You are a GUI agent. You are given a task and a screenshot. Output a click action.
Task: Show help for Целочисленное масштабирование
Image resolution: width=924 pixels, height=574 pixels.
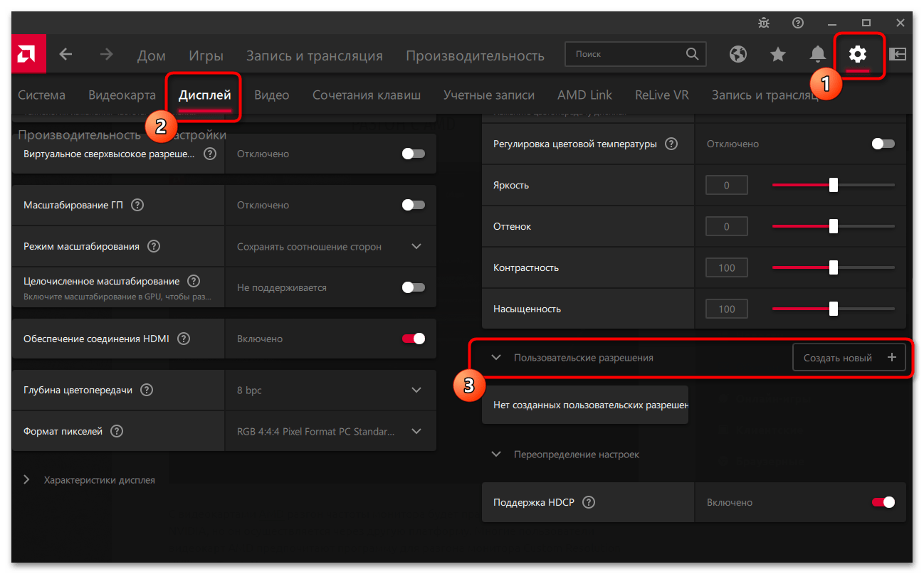[x=193, y=282]
